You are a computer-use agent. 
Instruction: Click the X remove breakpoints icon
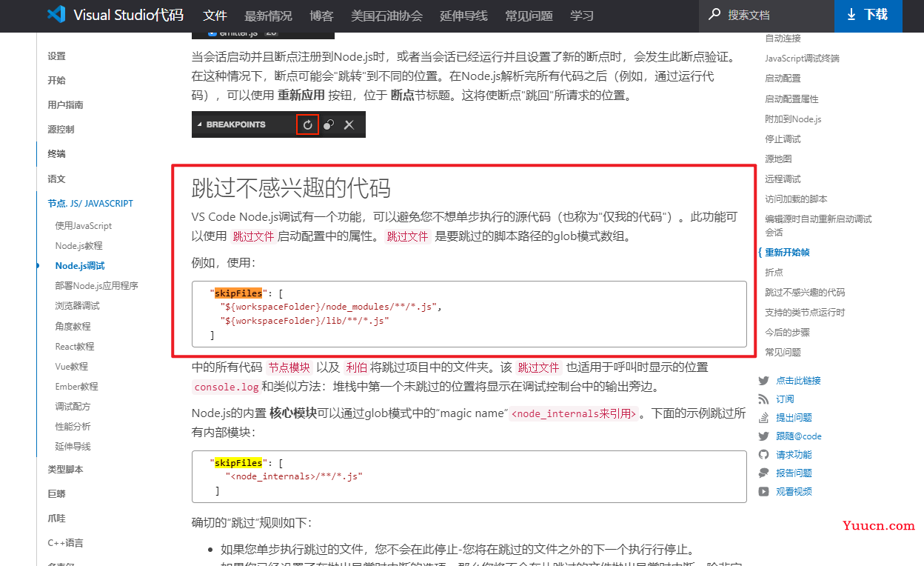(x=349, y=124)
